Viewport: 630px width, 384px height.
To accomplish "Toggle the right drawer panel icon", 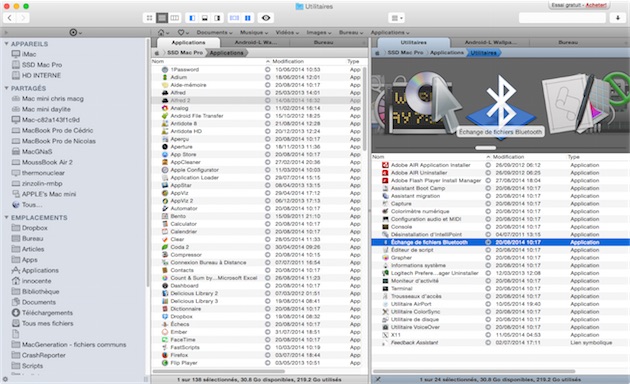I will pos(217,18).
